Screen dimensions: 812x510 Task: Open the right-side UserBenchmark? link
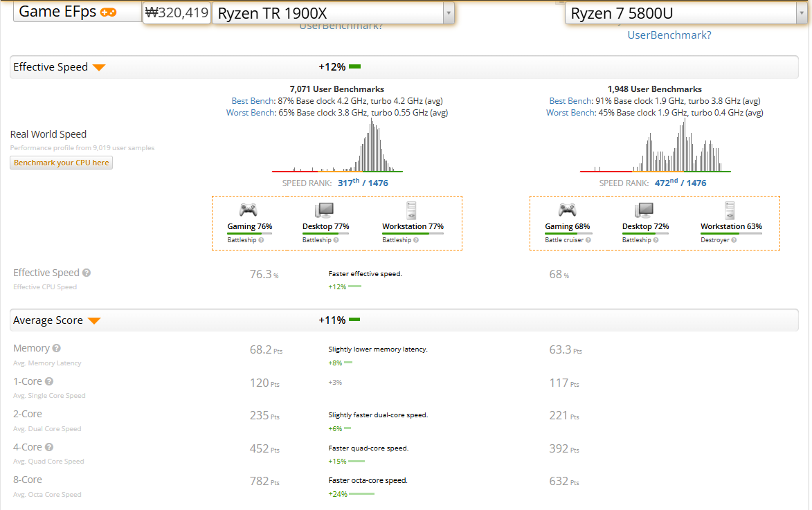point(669,35)
